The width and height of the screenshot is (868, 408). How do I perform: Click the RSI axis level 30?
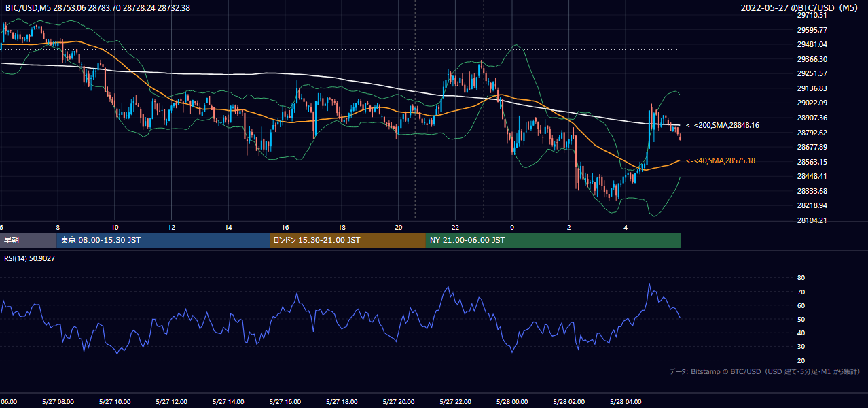pos(801,347)
